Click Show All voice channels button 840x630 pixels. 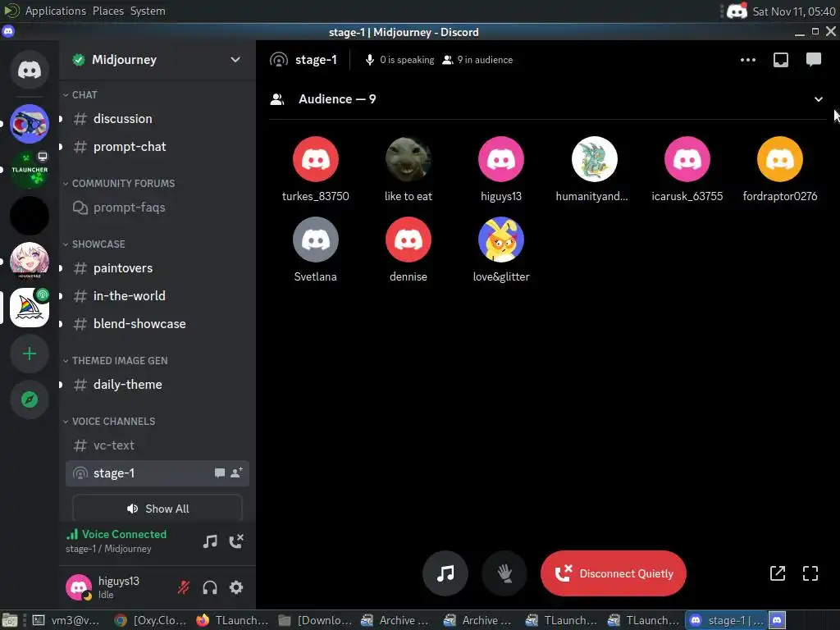coord(157,509)
